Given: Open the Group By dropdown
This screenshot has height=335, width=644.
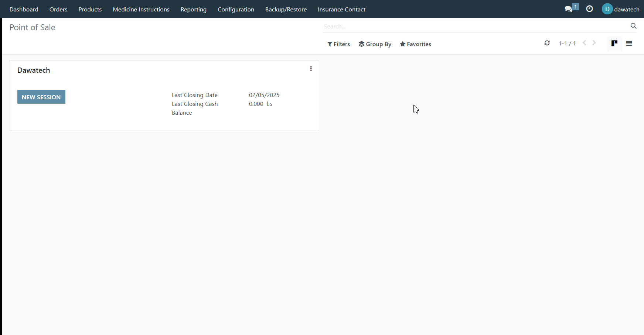Looking at the screenshot, I should tap(375, 44).
